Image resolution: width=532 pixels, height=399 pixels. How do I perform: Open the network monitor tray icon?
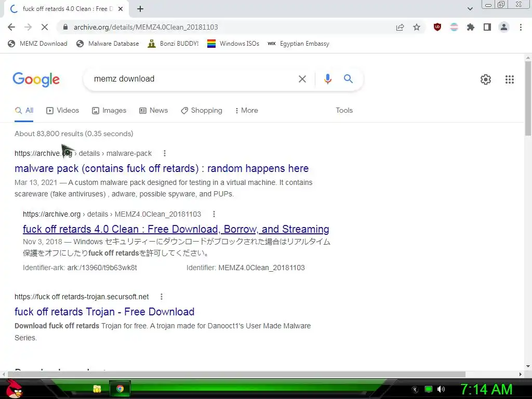point(429,390)
